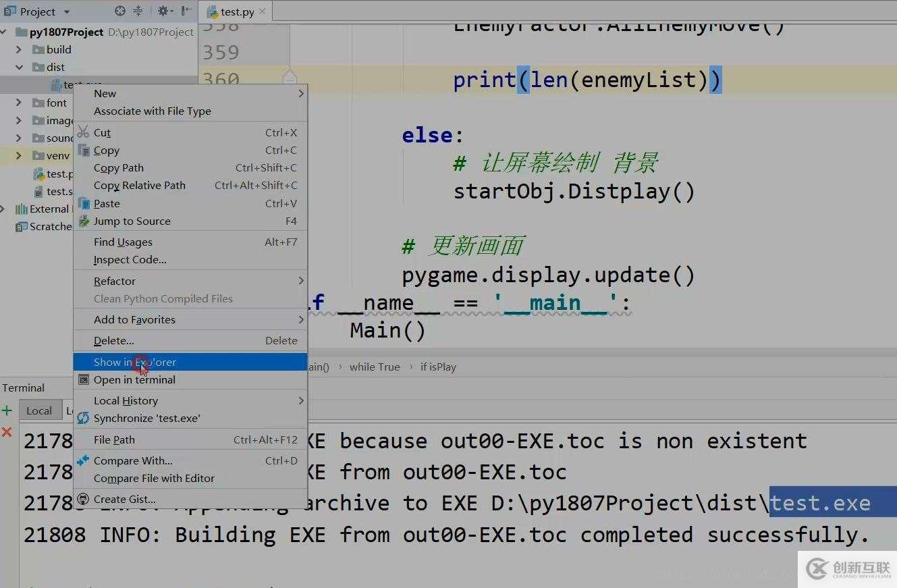Click the green plus to add terminal session

7,410
